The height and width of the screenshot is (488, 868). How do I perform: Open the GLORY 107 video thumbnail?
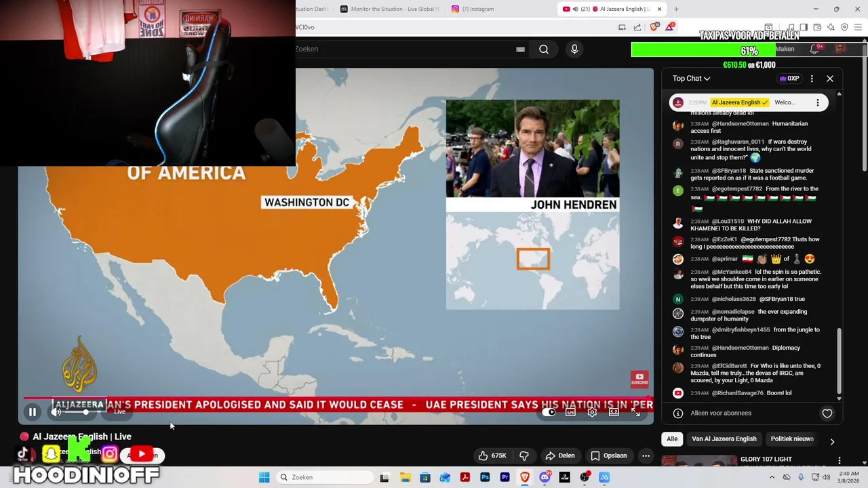(698, 461)
